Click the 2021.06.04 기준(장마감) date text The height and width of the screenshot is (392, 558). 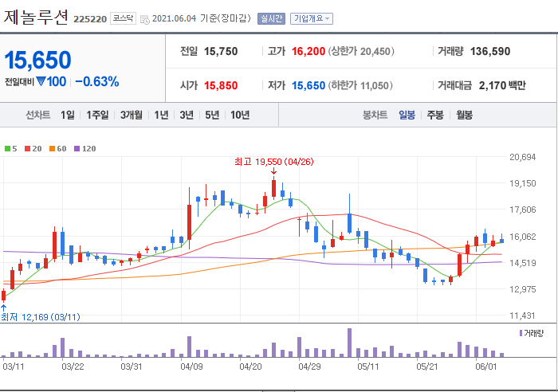(202, 18)
